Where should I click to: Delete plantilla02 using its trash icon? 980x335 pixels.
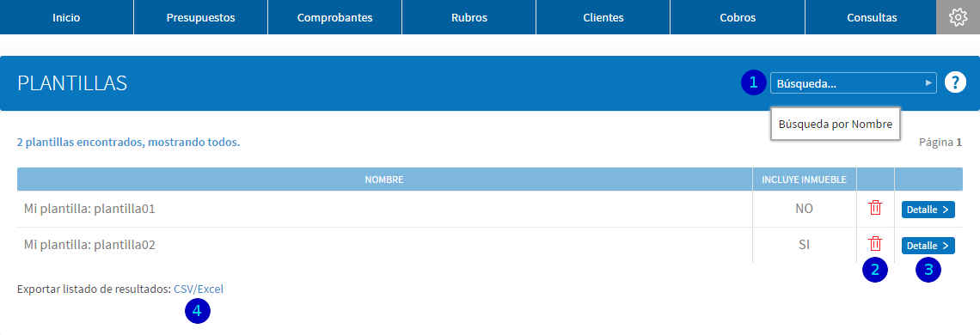[875, 244]
